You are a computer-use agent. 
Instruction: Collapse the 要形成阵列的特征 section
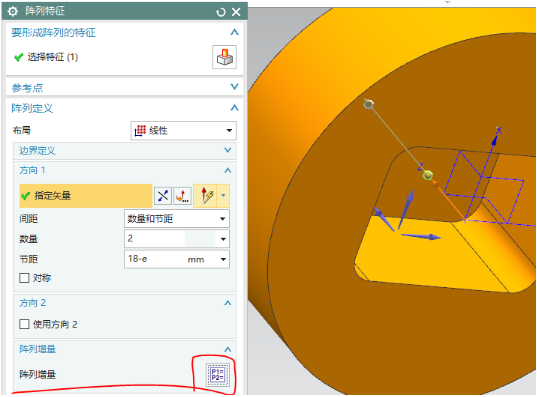(235, 32)
